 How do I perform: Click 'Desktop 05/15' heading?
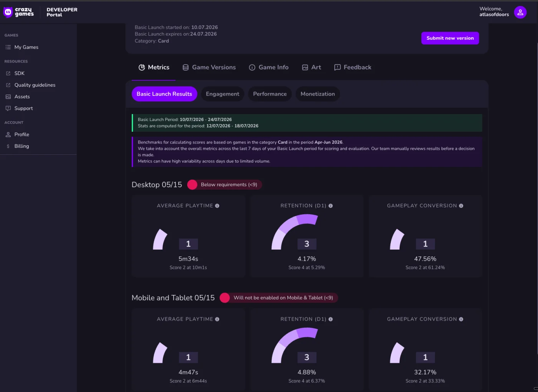point(157,185)
